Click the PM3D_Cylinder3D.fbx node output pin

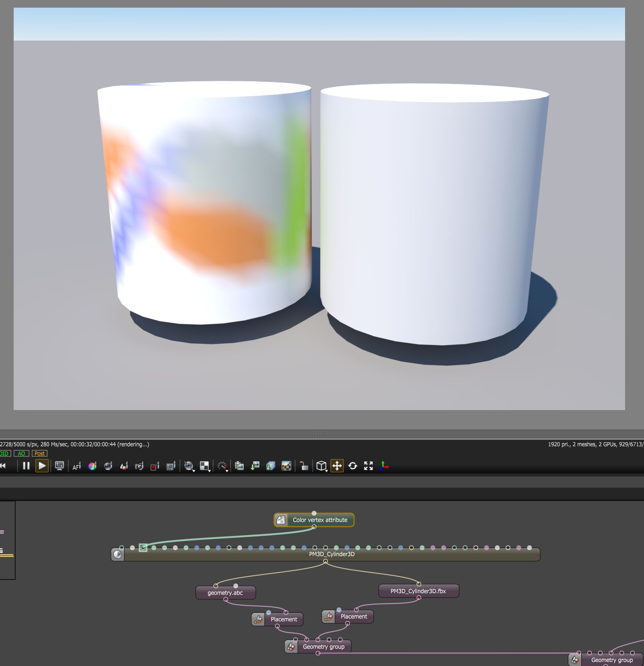pos(419,598)
